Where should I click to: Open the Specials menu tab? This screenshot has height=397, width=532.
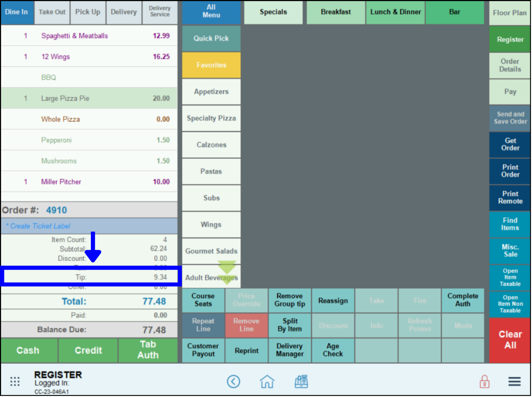click(273, 12)
